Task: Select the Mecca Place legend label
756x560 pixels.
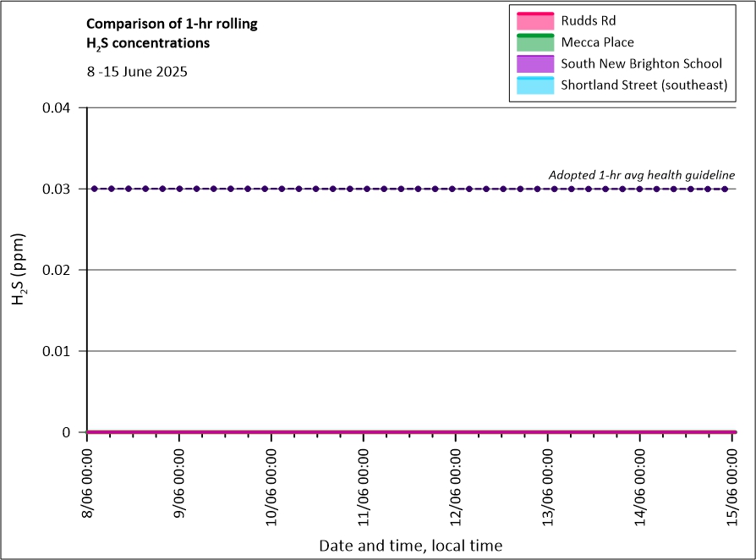Action: pos(597,41)
